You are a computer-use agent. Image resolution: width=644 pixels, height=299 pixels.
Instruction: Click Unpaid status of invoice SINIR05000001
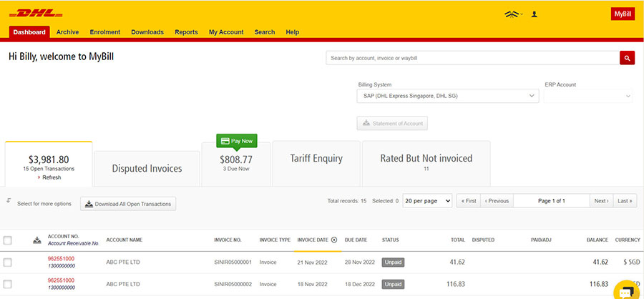tap(393, 262)
